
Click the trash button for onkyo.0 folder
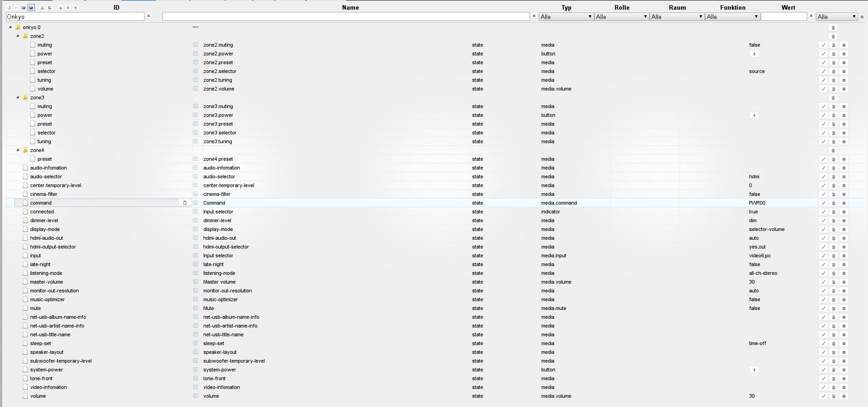833,28
